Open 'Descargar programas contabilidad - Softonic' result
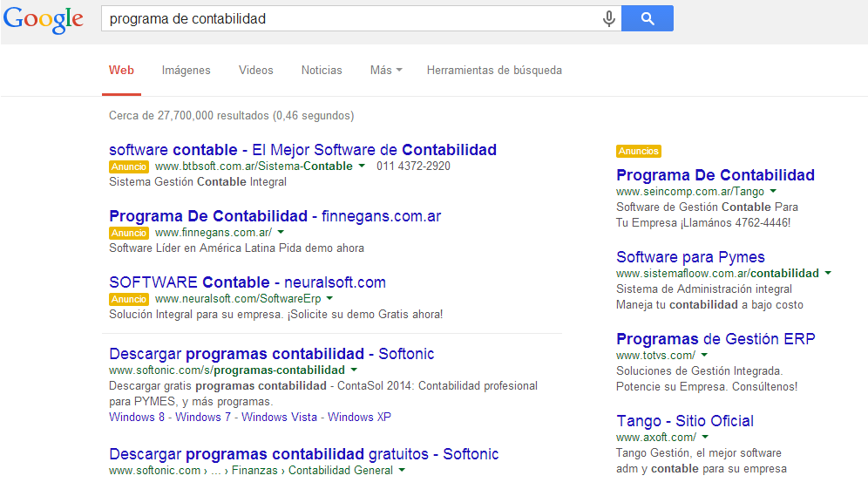This screenshot has width=868, height=496. point(272,354)
